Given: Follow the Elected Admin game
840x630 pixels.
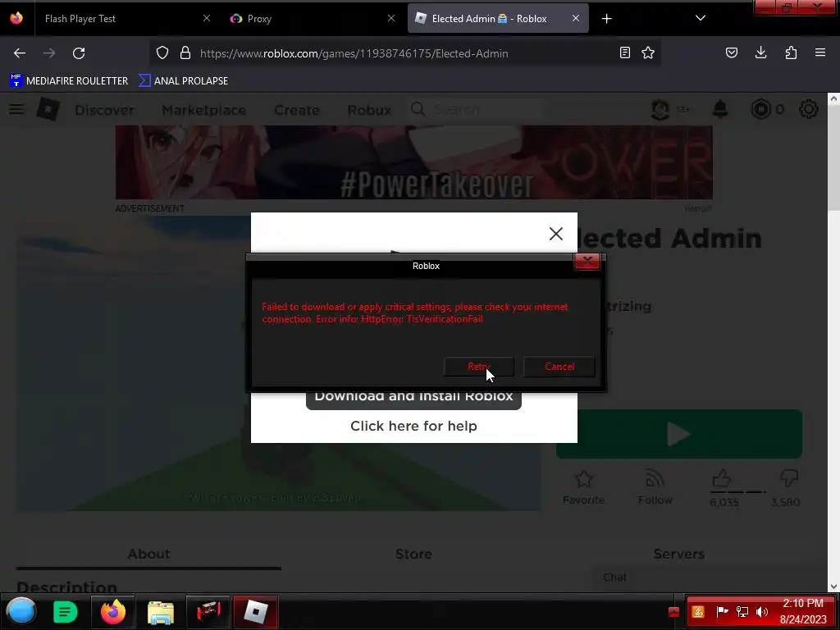Looking at the screenshot, I should 655,487.
